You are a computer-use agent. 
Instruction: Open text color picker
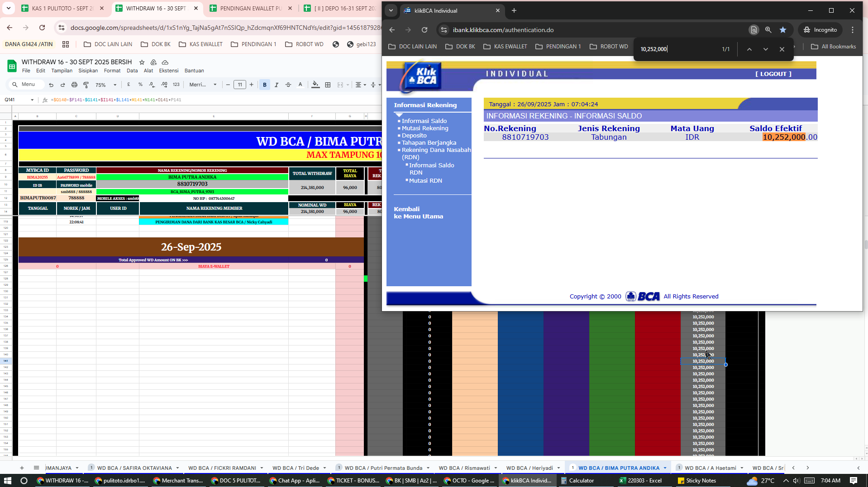click(300, 85)
